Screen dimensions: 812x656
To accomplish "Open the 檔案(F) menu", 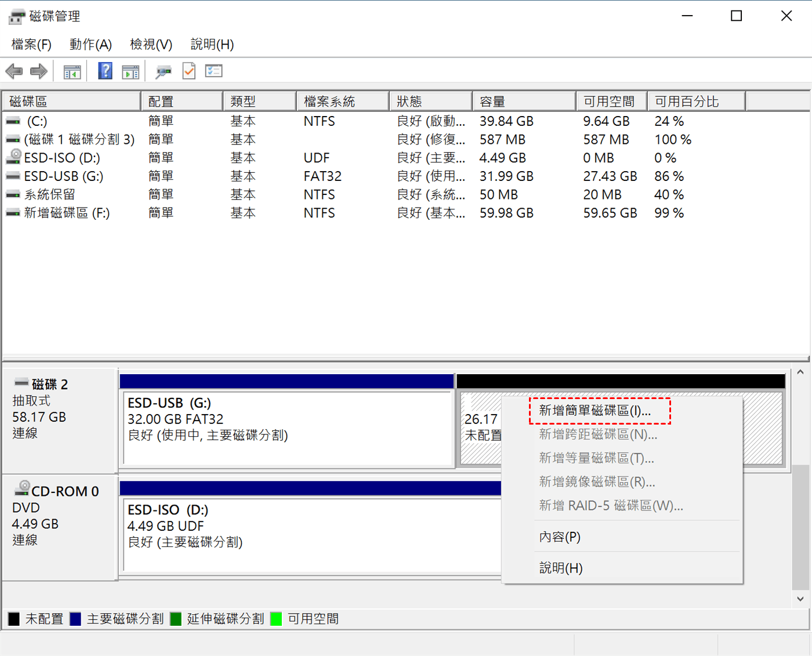I will [31, 45].
